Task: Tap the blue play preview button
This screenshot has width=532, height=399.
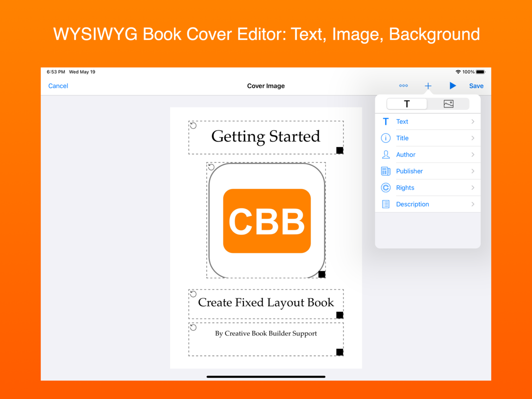Action: coord(452,85)
